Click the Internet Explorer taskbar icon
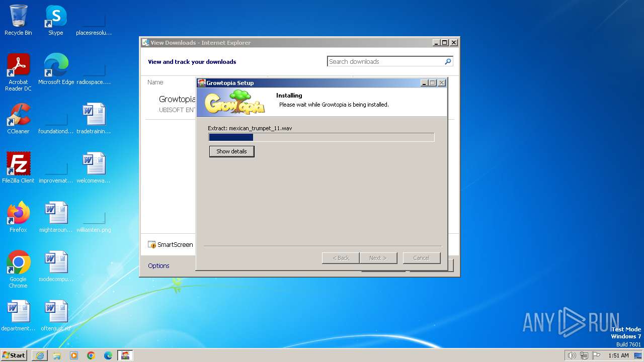The image size is (644, 362). (x=40, y=355)
